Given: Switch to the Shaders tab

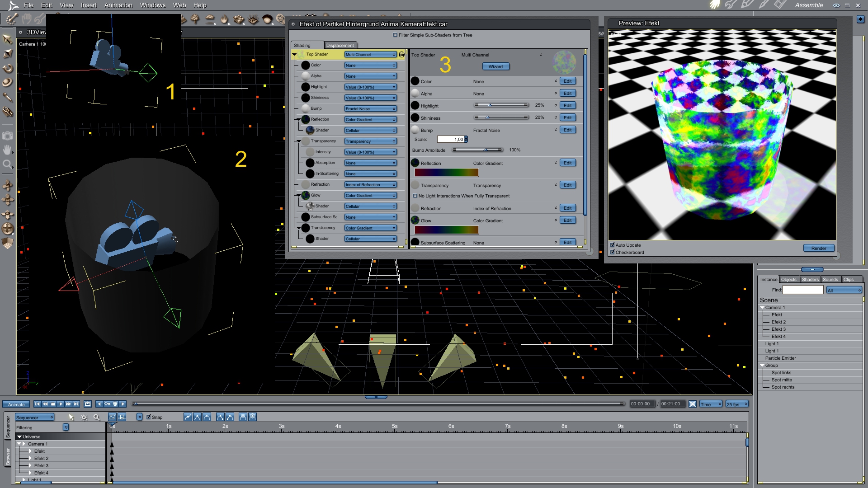Looking at the screenshot, I should 810,279.
